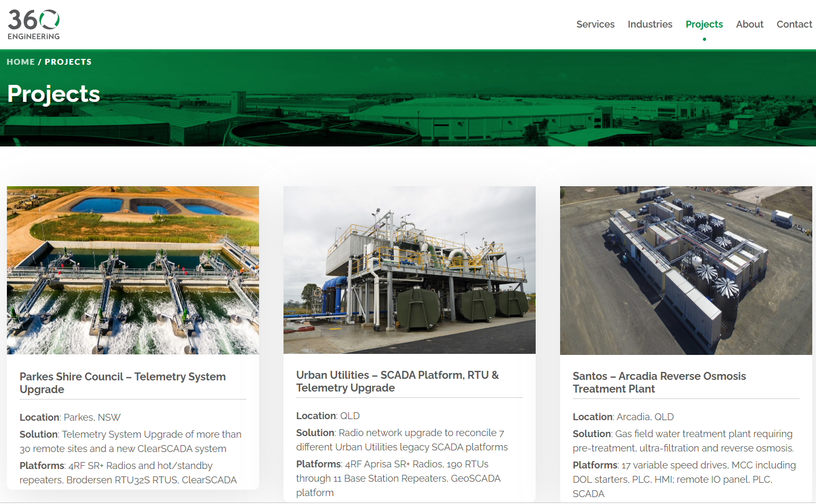Open the Santos Arcadia plant photo
This screenshot has height=504, width=816.
686,271
